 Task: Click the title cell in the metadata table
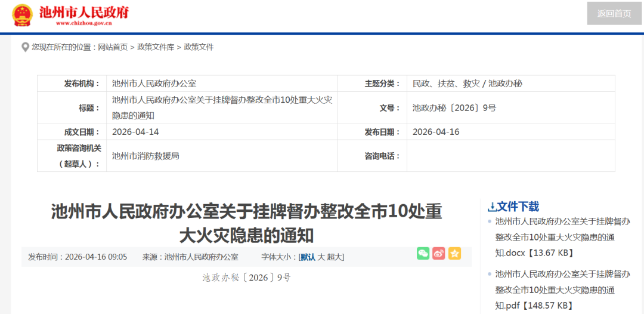222,107
